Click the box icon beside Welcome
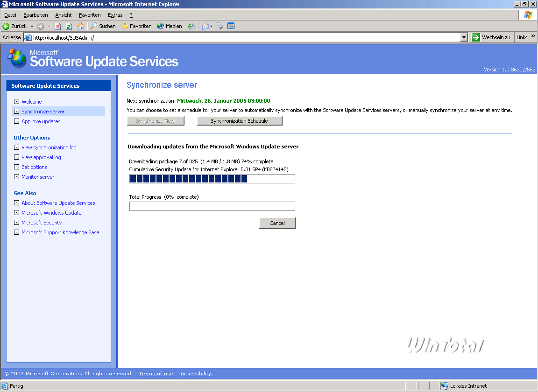 (x=16, y=102)
